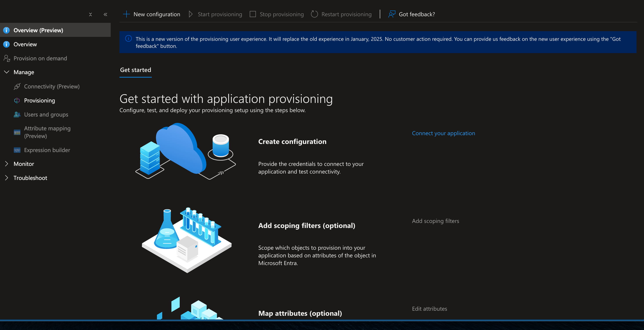Switch to the Get started tab

tap(136, 70)
